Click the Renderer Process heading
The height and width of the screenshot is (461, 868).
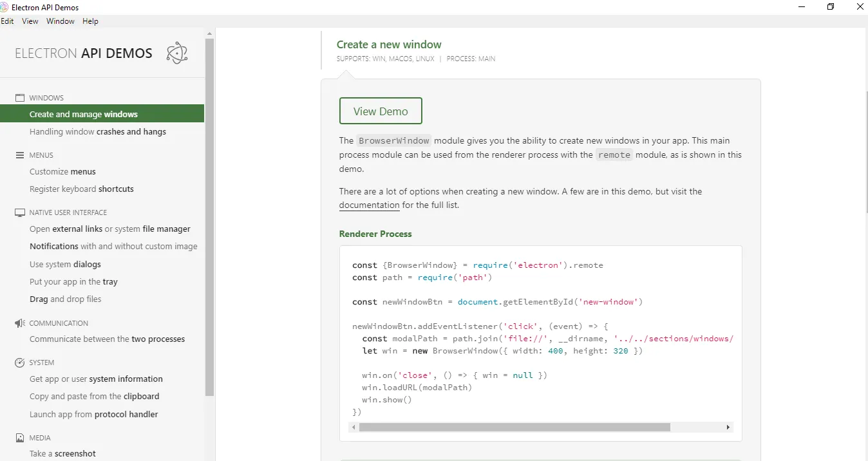click(x=375, y=234)
